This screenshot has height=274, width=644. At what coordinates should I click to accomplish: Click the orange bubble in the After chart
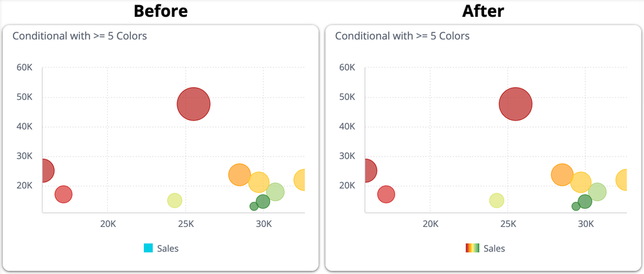561,174
